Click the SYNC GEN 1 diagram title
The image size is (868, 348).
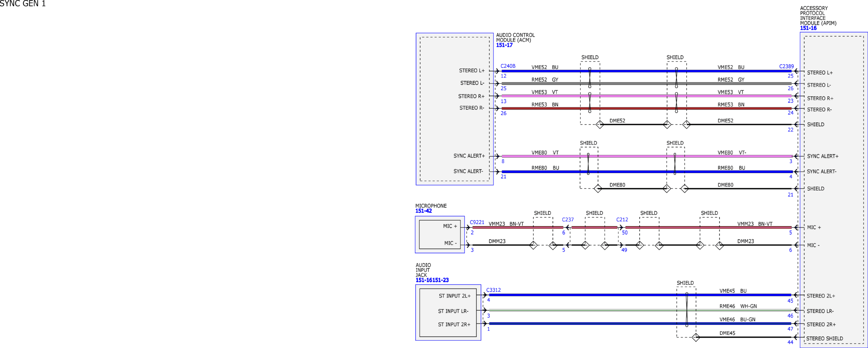pyautogui.click(x=23, y=4)
